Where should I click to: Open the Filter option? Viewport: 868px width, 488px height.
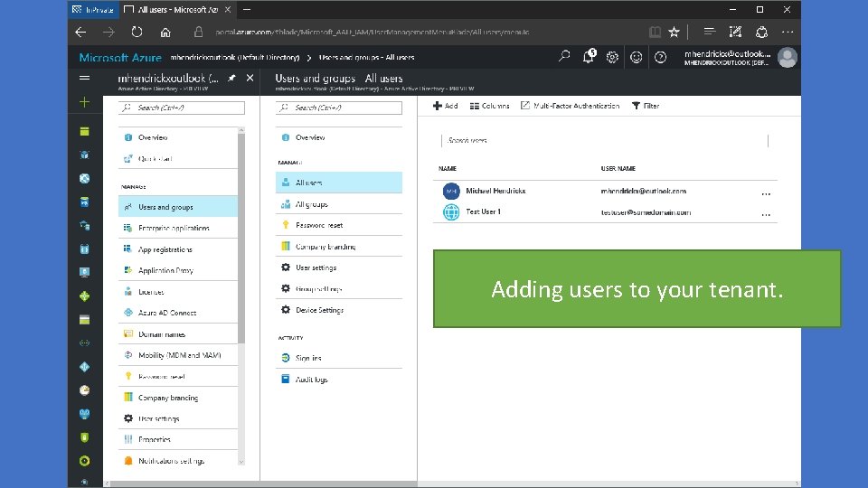[646, 106]
